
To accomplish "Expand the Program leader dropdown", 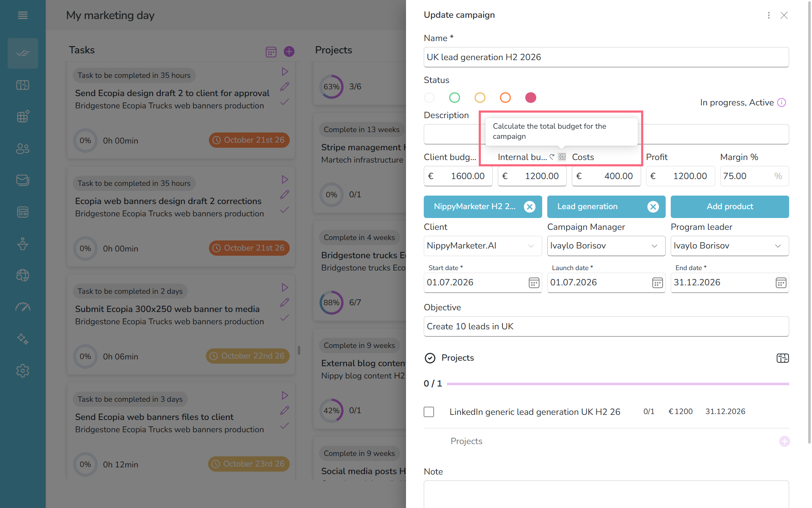I will coord(730,246).
